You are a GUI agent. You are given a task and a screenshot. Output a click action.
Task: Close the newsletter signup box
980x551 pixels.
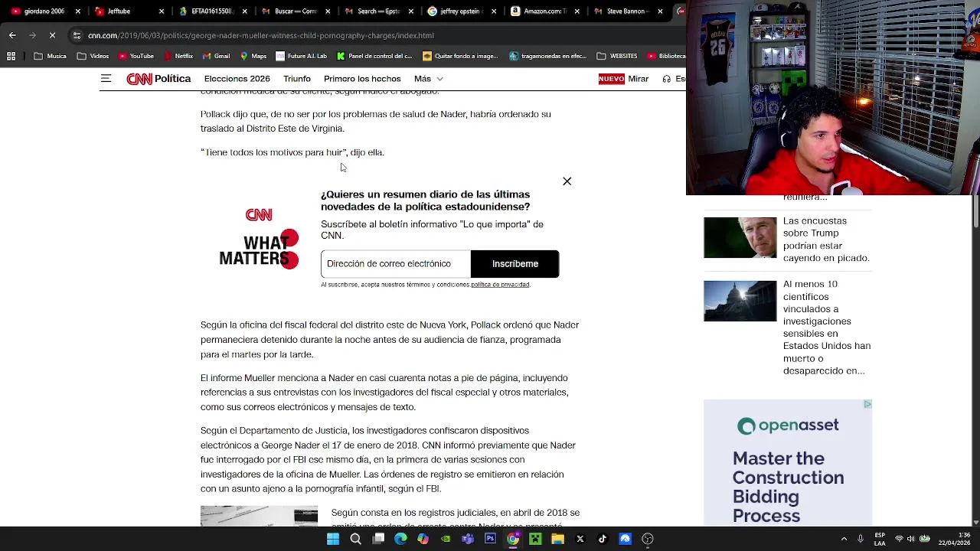[x=567, y=181]
